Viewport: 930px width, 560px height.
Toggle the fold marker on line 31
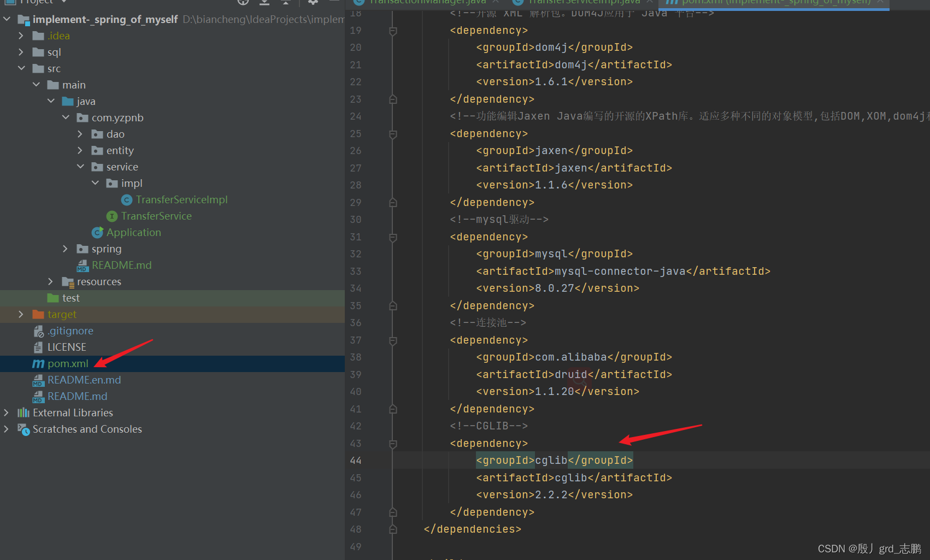click(393, 238)
